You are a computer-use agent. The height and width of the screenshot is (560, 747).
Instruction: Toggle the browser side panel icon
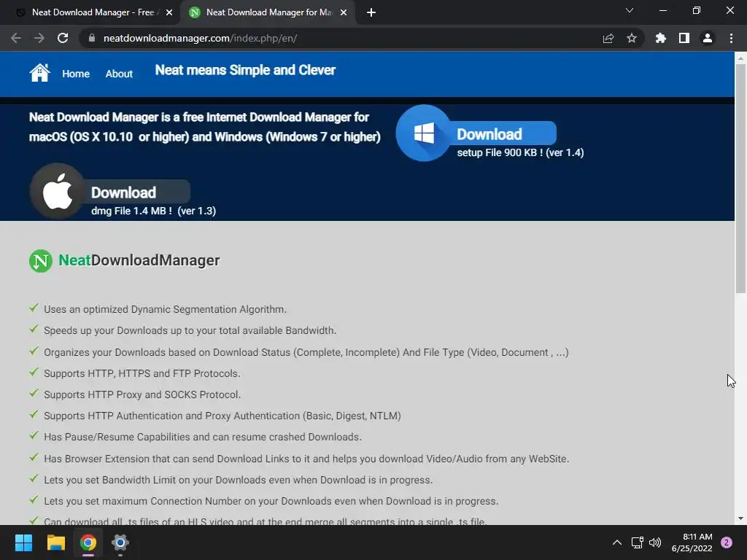[684, 38]
